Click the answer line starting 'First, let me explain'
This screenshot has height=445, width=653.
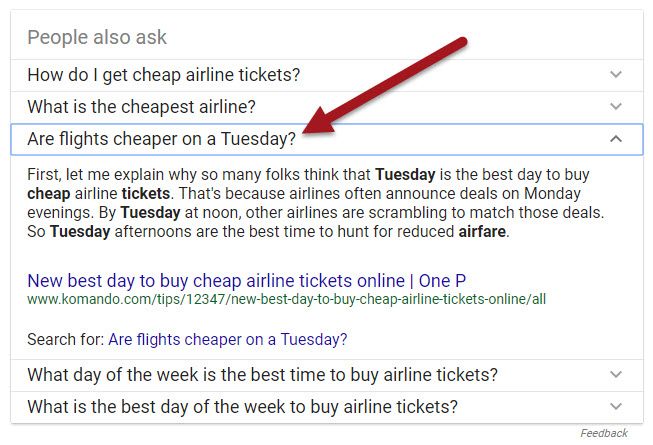click(x=200, y=173)
